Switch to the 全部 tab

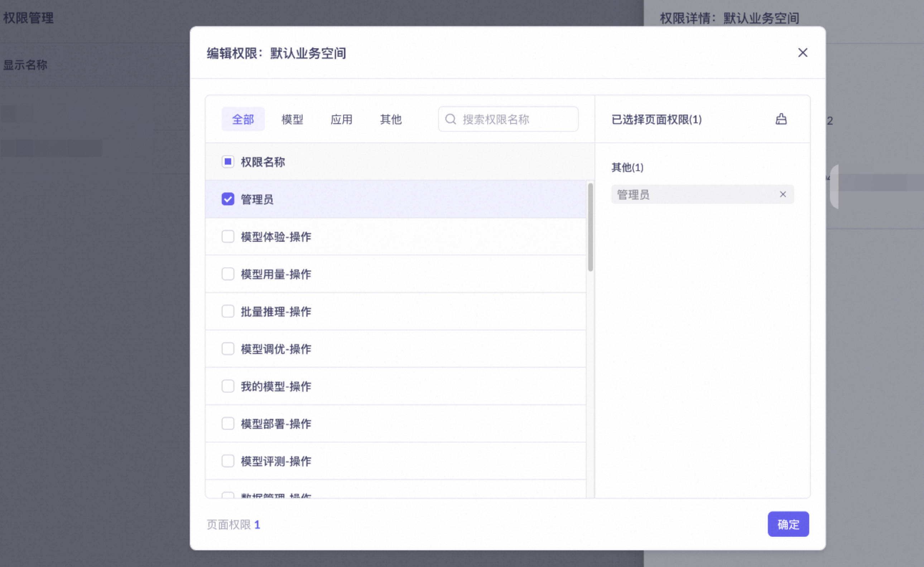click(243, 119)
